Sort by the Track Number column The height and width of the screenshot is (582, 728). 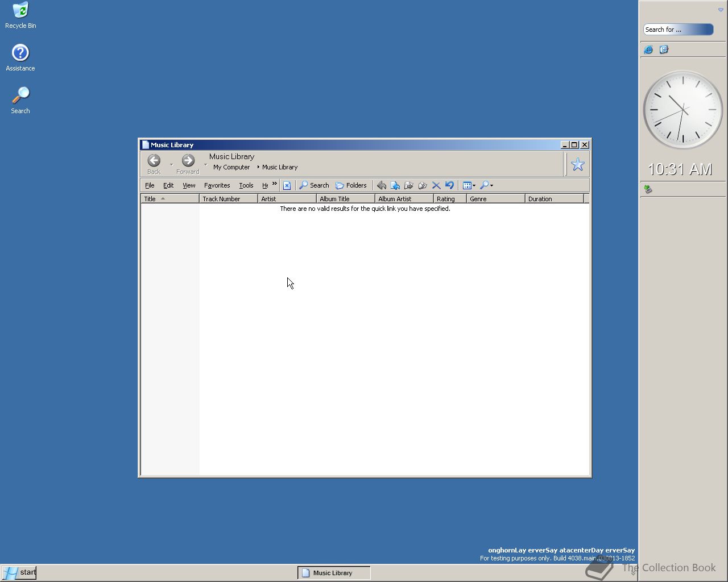pos(229,199)
